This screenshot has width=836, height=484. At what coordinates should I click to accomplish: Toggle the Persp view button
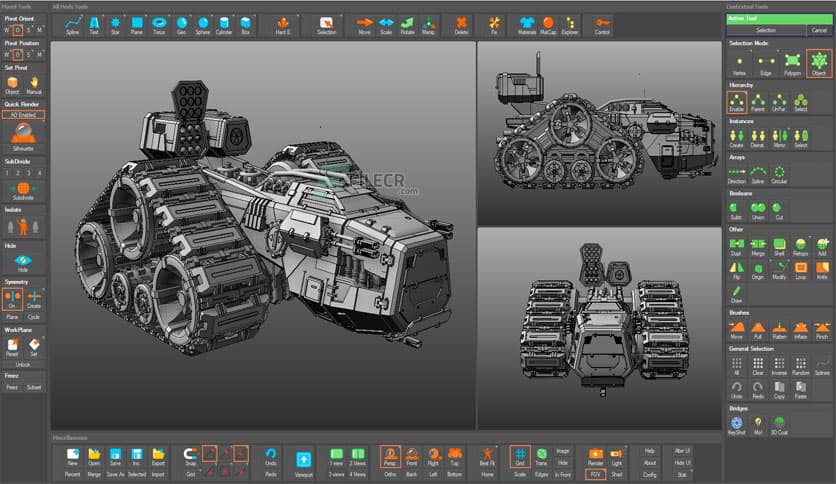(x=390, y=456)
